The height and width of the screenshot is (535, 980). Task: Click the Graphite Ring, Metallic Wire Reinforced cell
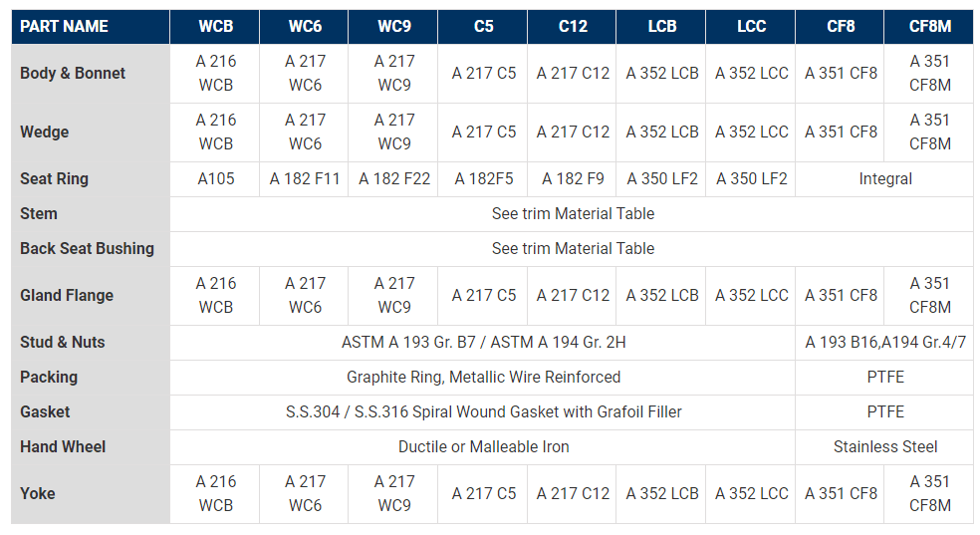click(x=483, y=377)
